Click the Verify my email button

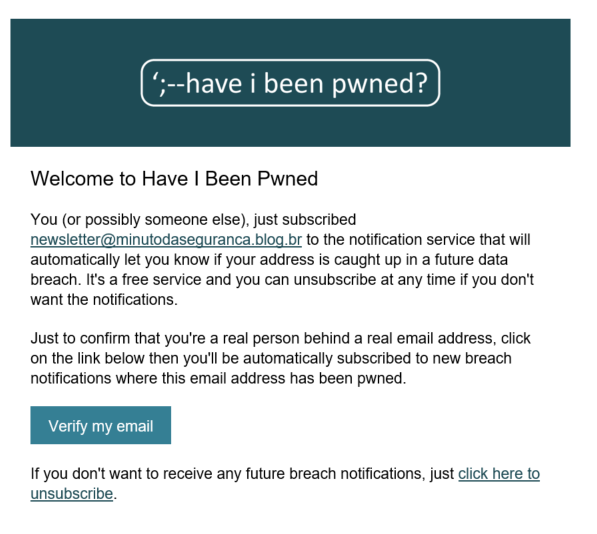pyautogui.click(x=101, y=425)
